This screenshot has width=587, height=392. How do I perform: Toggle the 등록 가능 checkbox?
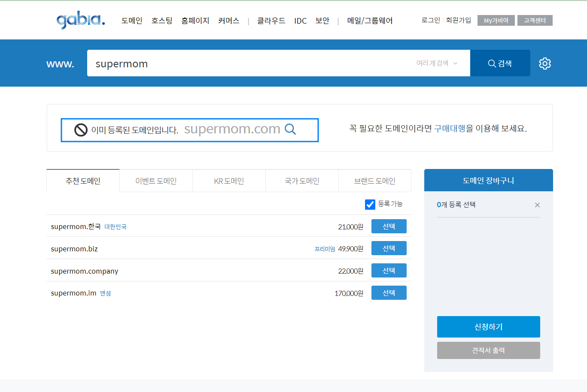point(370,205)
